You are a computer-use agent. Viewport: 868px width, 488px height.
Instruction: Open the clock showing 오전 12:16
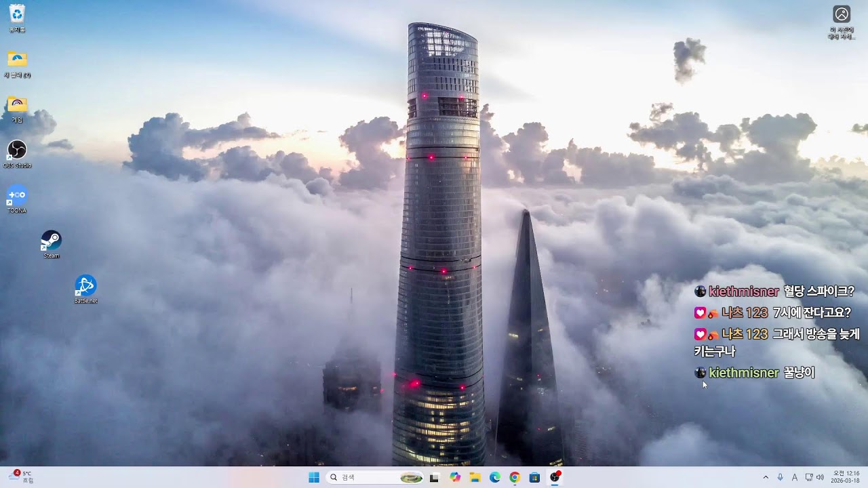pos(846,477)
